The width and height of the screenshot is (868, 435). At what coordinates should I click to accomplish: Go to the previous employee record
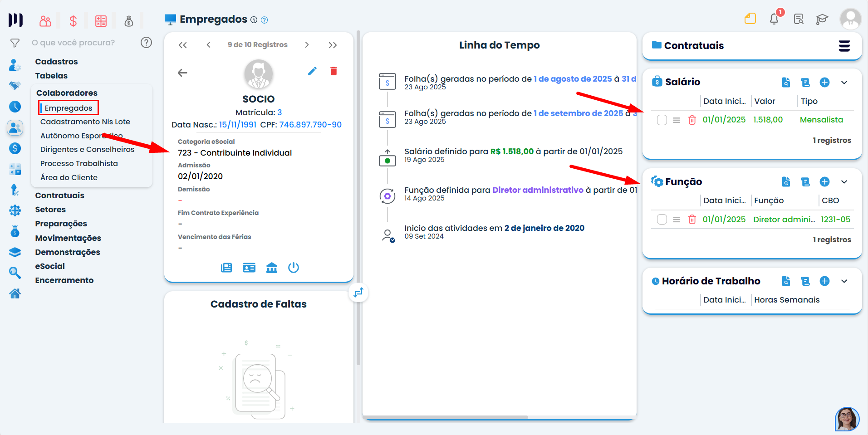coord(208,45)
